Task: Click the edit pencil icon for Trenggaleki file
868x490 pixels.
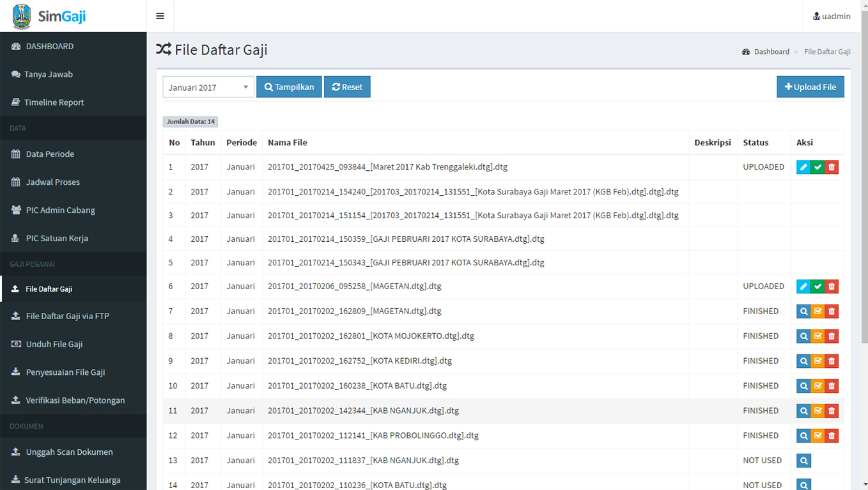Action: [x=803, y=167]
